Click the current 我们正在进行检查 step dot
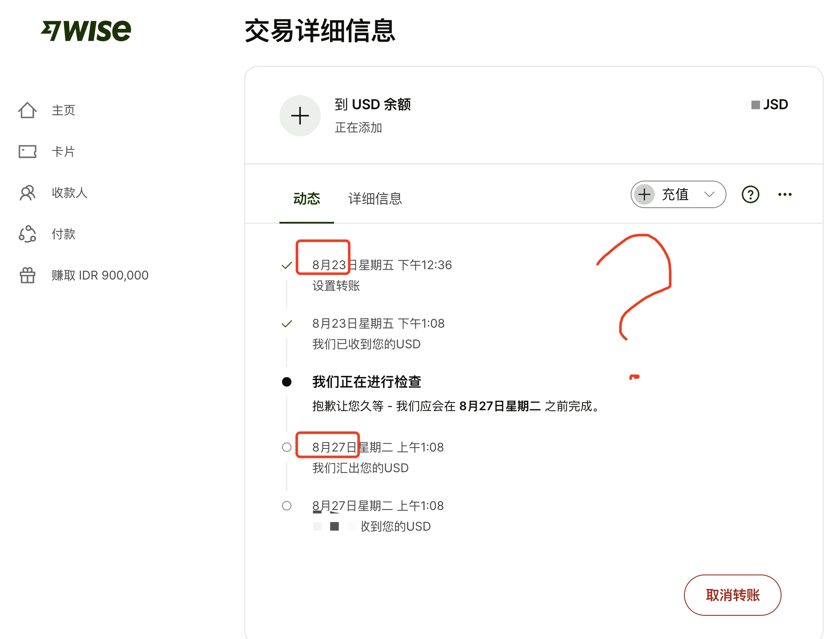This screenshot has height=639, width=840. 287,382
